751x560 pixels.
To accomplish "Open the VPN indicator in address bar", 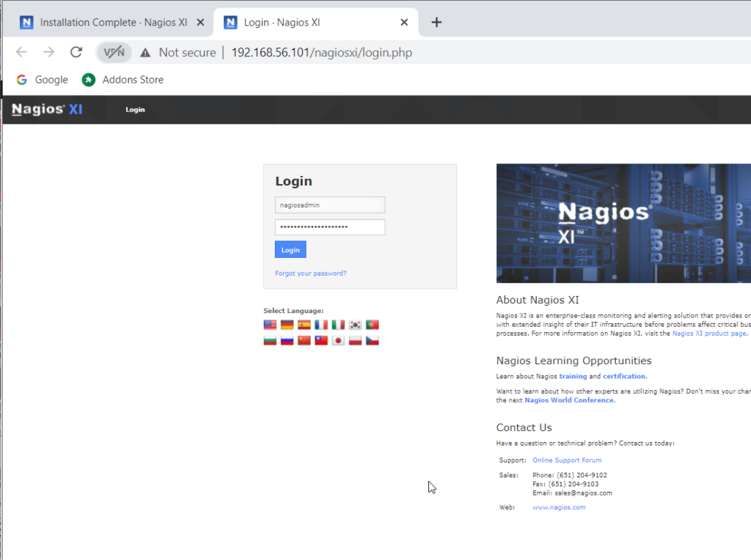I will coord(114,52).
